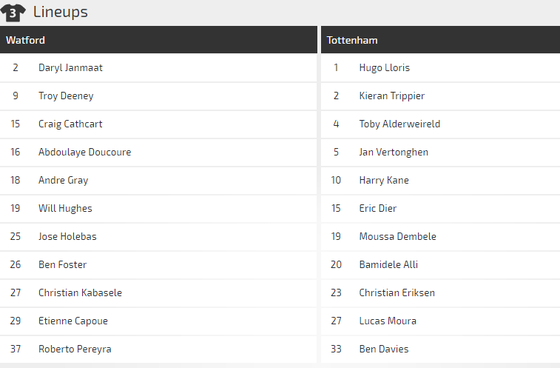Click Craig Cathcart in Watford lineup
Viewport: 560px width, 368px height.
[x=70, y=124]
